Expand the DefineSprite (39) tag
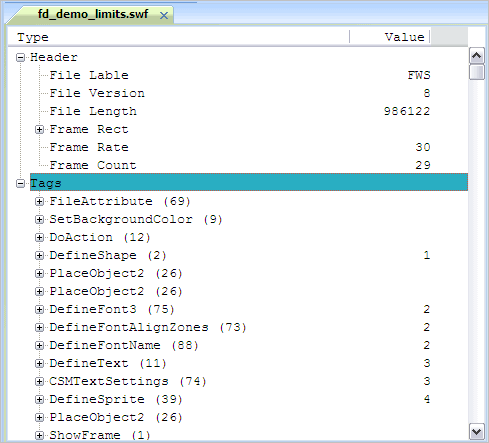The width and height of the screenshot is (489, 443). tap(39, 400)
